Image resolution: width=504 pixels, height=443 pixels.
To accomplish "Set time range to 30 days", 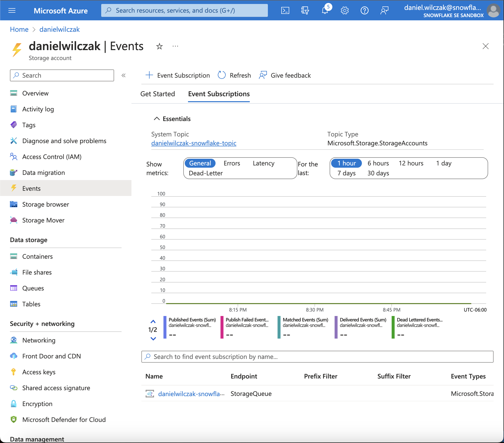I will [378, 173].
